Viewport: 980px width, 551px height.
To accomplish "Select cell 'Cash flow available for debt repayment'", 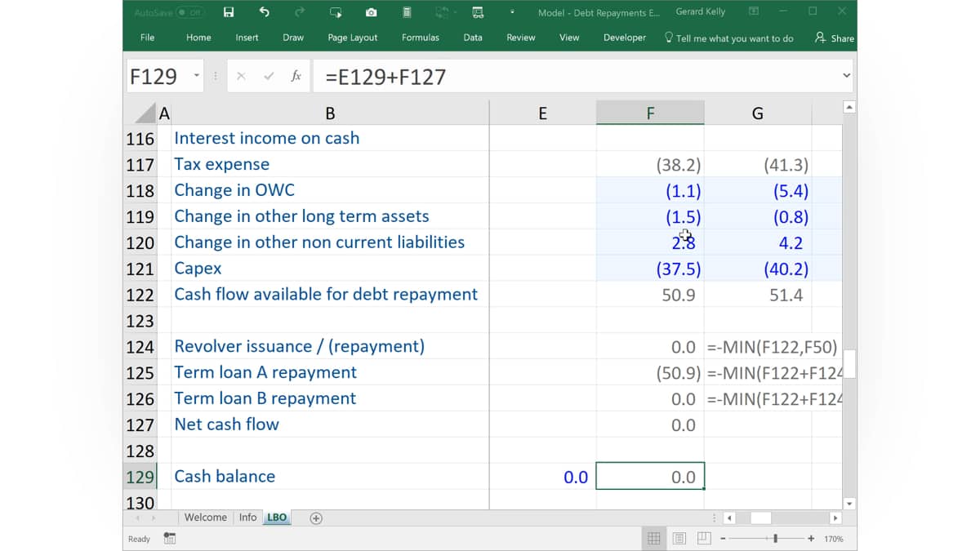I will tap(330, 295).
